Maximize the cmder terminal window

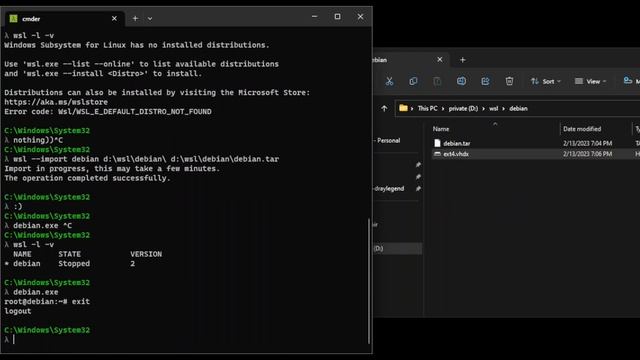tap(338, 17)
